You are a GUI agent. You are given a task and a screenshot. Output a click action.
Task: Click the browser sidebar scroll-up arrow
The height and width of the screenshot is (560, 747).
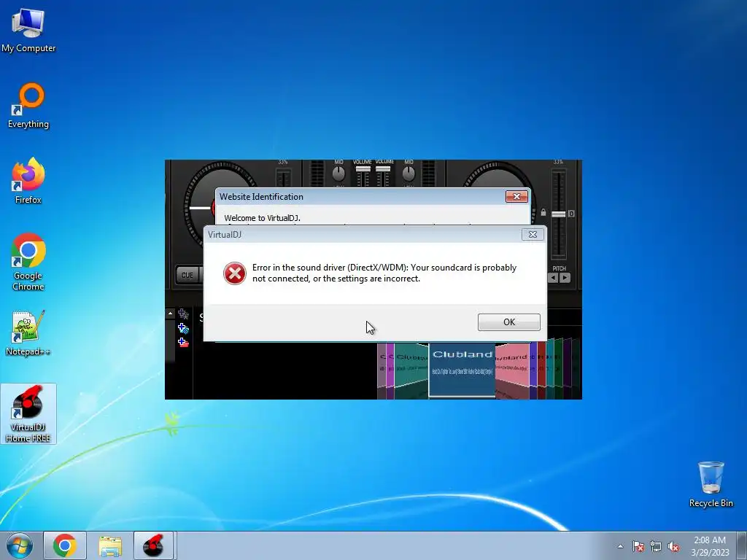click(x=170, y=314)
